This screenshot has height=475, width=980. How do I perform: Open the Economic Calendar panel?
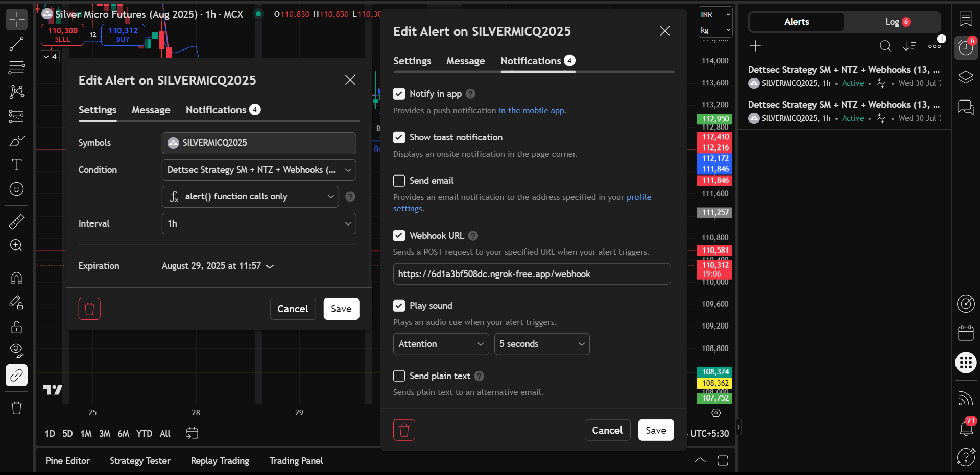(966, 333)
